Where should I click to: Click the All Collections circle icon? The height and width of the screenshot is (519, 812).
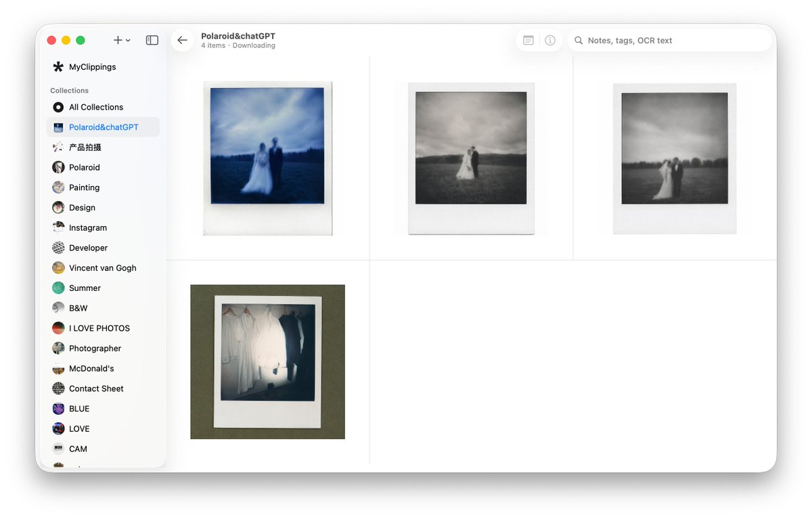tap(58, 107)
